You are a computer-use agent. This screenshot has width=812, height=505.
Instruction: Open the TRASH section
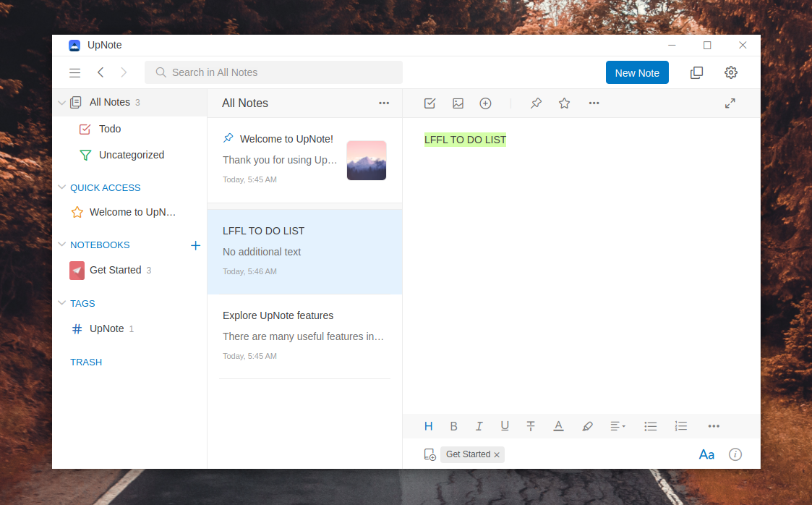(86, 362)
